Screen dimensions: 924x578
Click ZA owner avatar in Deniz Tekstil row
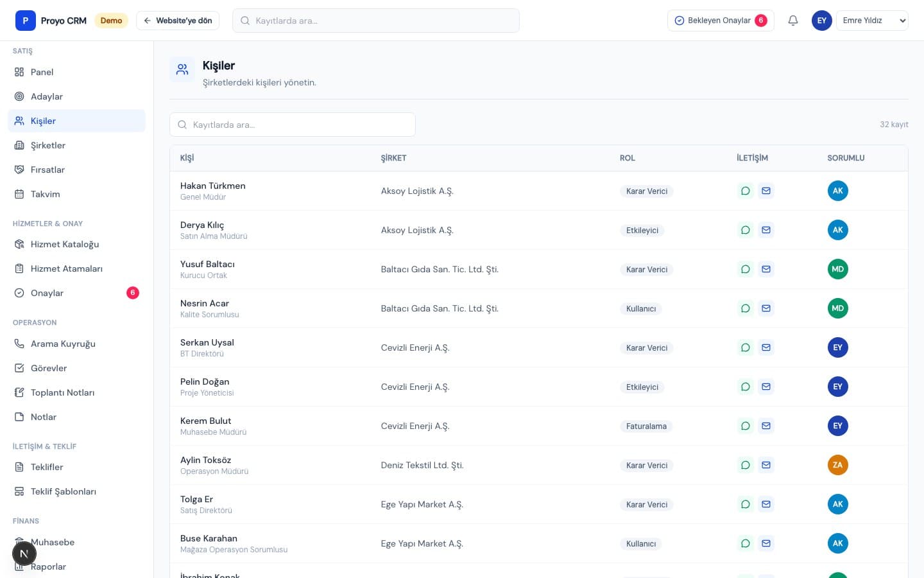pyautogui.click(x=837, y=465)
